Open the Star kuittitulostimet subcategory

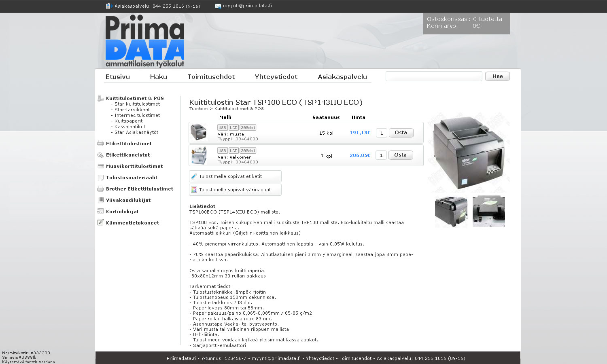tap(137, 104)
